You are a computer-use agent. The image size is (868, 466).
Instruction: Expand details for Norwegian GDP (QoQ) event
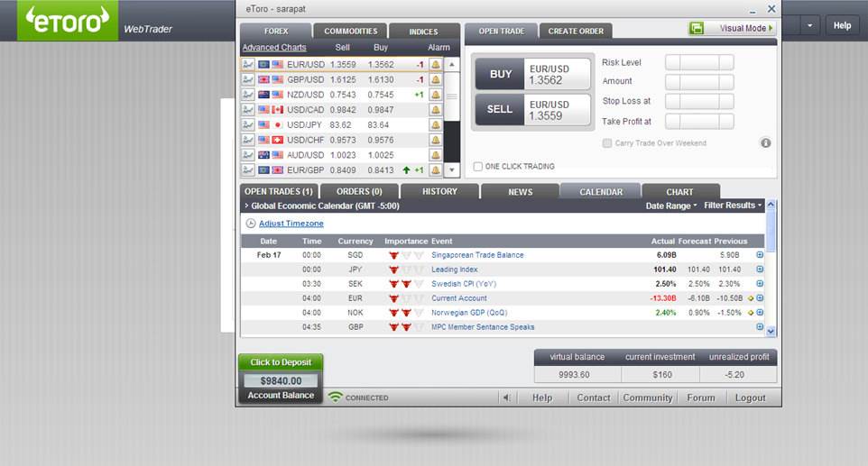[760, 313]
